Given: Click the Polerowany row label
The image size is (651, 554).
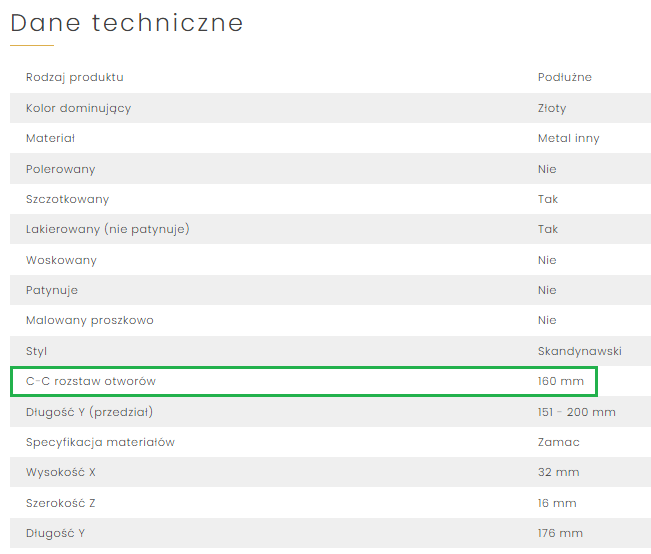Looking at the screenshot, I should click(x=61, y=169).
